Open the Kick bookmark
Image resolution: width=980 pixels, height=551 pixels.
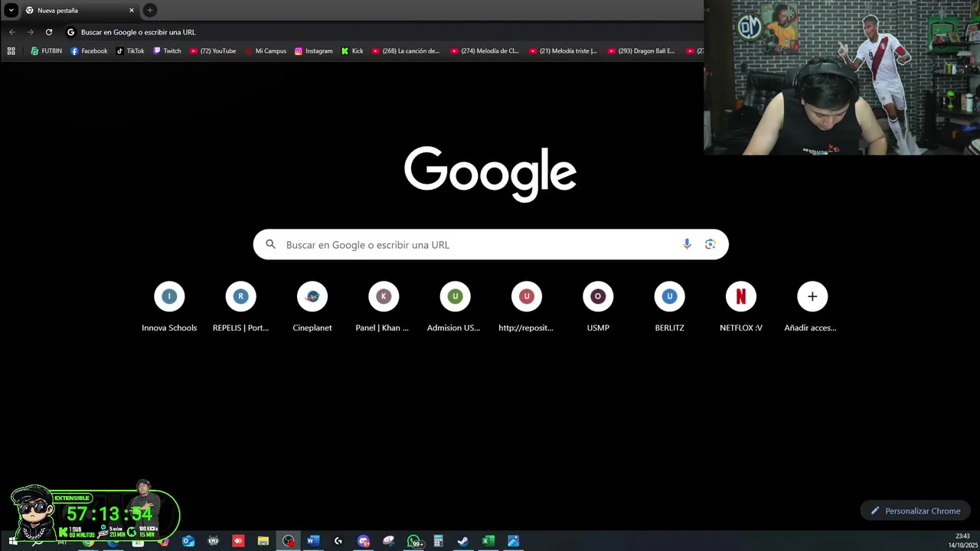tap(352, 51)
